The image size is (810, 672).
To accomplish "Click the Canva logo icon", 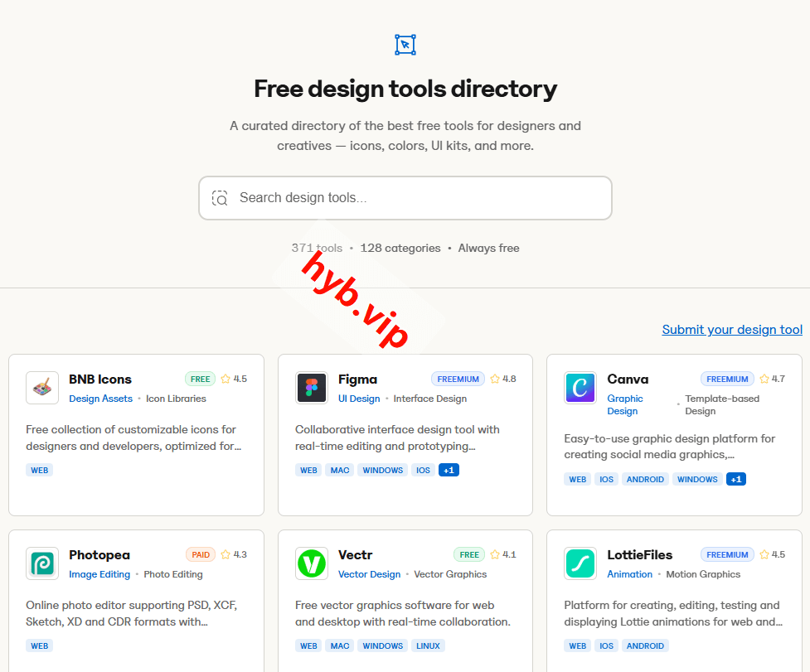I will click(x=580, y=387).
